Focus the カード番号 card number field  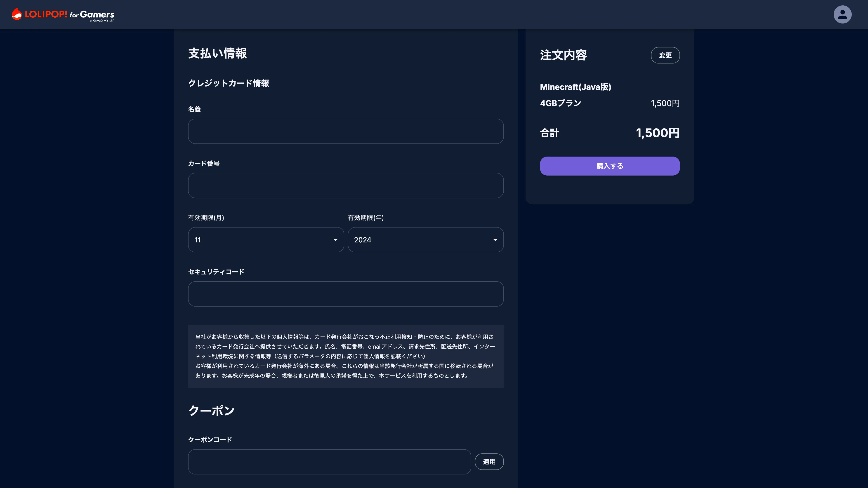click(x=346, y=185)
